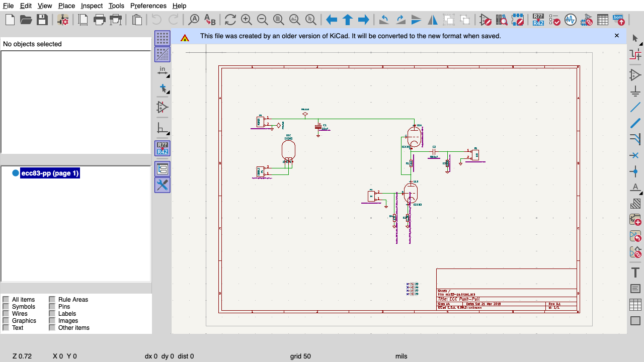Open Find text tool
644x362 pixels.
coord(194,20)
